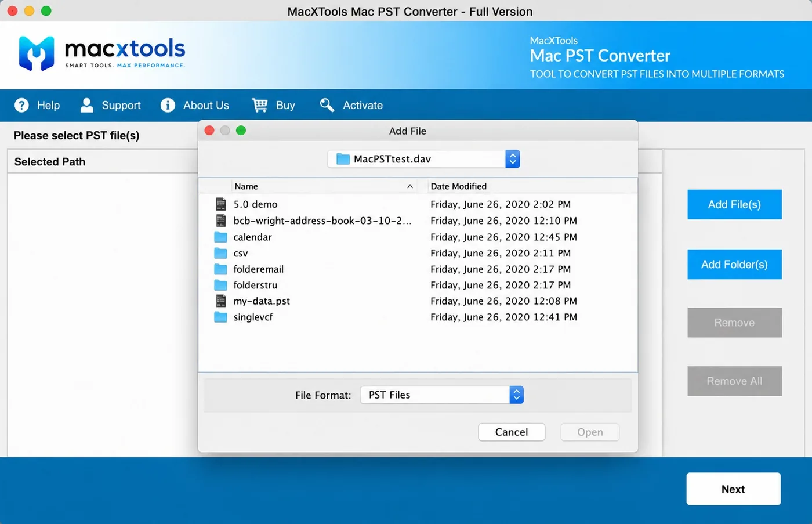Cancel the Add File dialog
Screen dimensions: 812x524
512,432
